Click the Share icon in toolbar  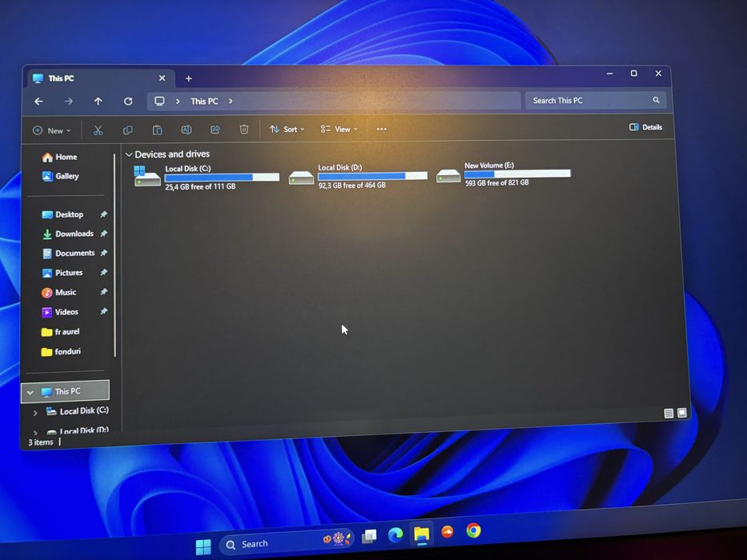215,130
